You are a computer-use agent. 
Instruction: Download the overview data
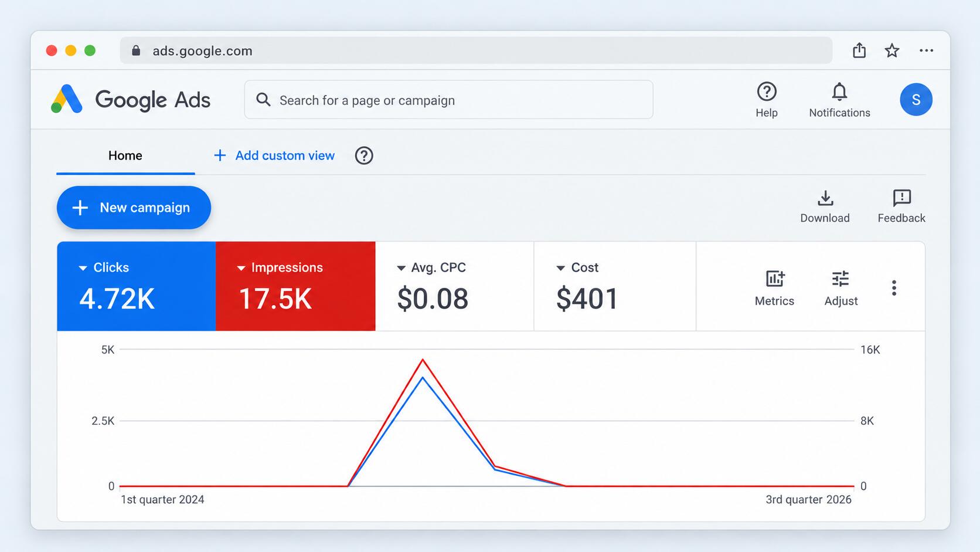pyautogui.click(x=825, y=206)
